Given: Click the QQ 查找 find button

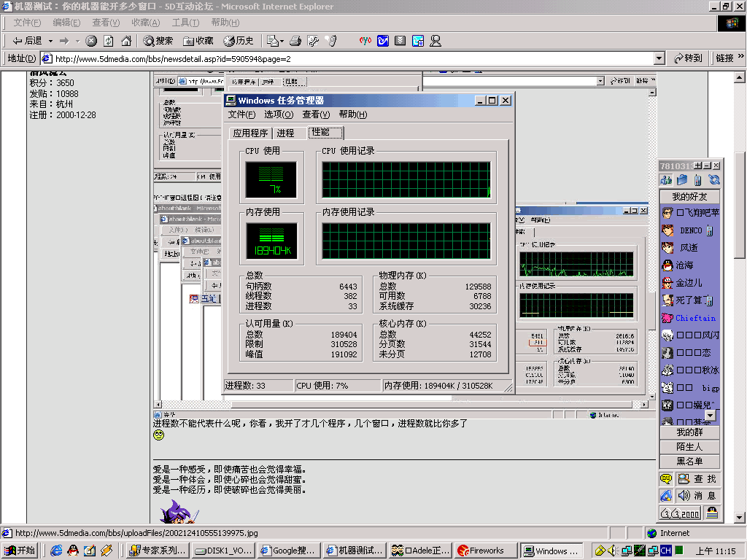Looking at the screenshot, I should pos(697,479).
